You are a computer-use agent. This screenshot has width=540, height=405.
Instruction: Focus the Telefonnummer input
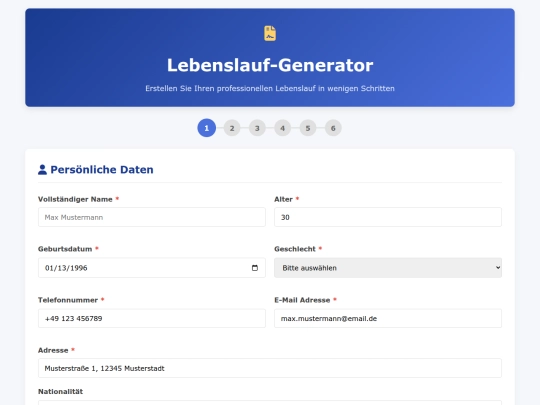(x=152, y=319)
